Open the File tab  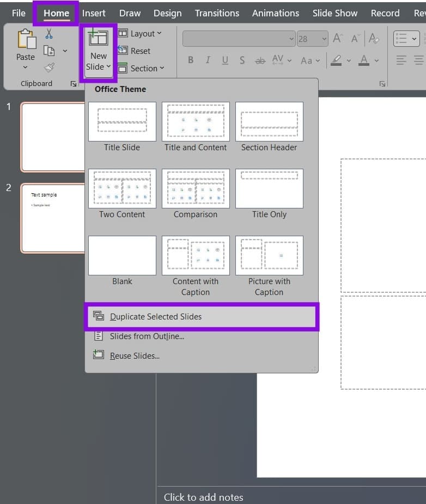[19, 13]
